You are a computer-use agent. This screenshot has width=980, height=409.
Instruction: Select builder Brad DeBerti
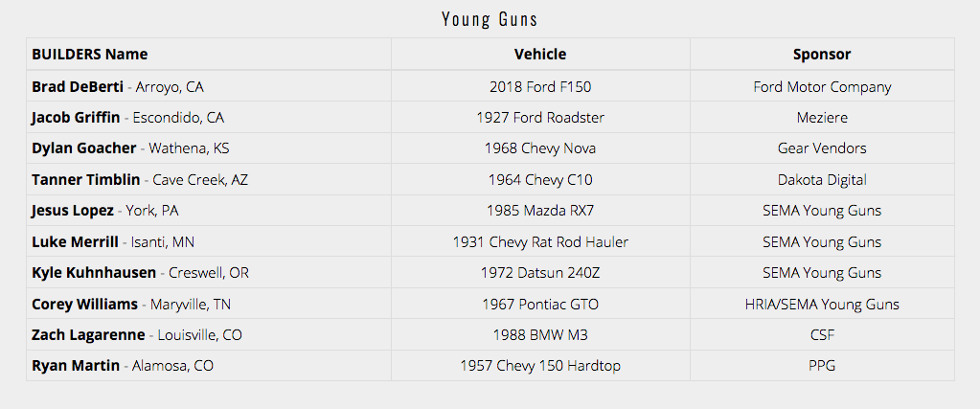click(x=78, y=86)
